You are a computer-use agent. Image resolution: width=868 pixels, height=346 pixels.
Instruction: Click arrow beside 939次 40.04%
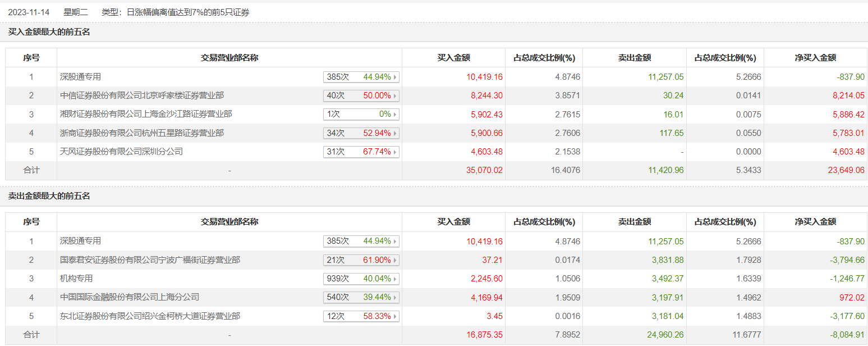396,279
